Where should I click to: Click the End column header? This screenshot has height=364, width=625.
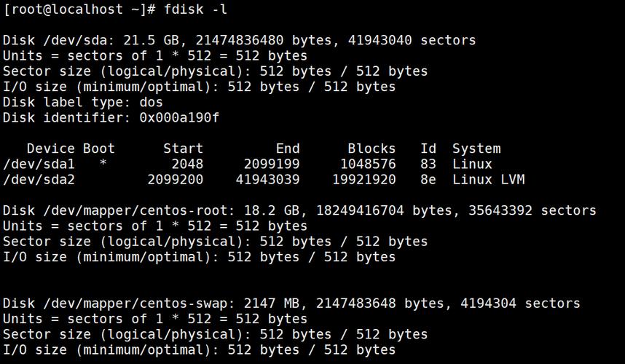(288, 149)
